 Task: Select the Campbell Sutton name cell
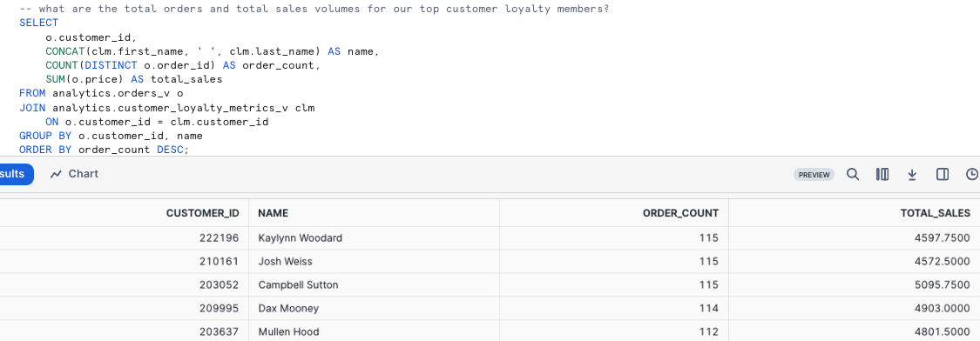coord(374,284)
